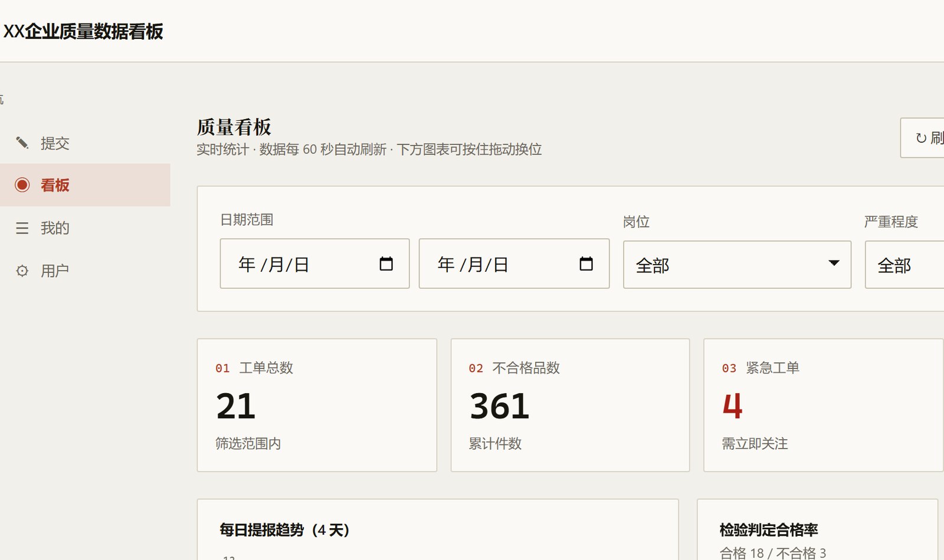Viewport: 944px width, 560px height.
Task: Click the end date input field
Action: coord(514,263)
